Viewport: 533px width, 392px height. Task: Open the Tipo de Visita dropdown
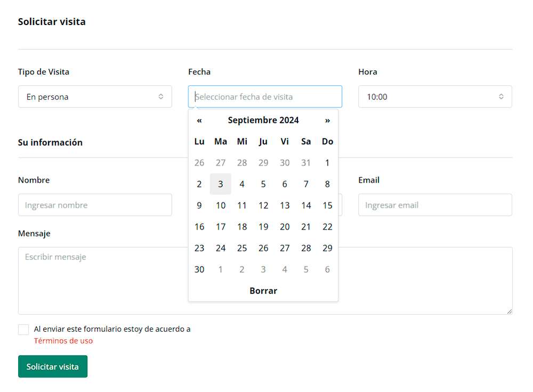click(x=95, y=96)
